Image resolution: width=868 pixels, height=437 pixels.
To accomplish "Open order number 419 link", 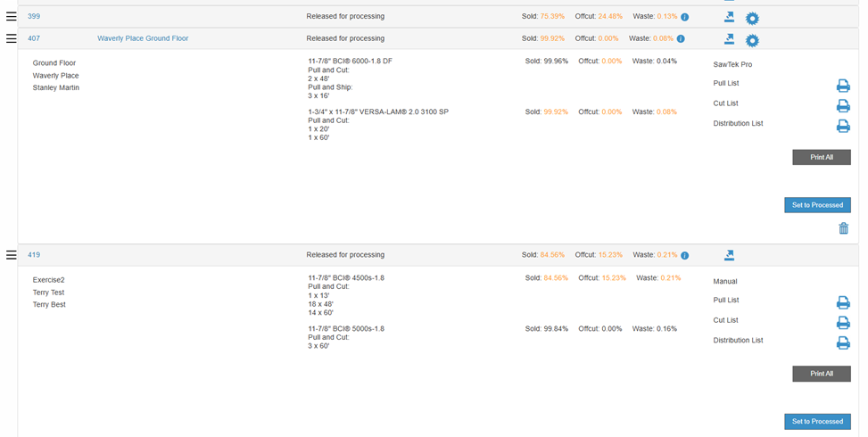I will [x=34, y=255].
